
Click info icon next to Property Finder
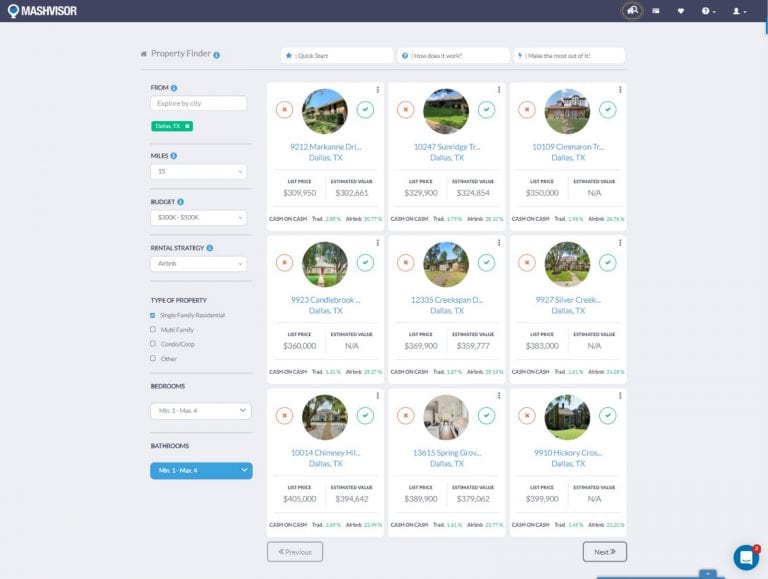coord(217,55)
